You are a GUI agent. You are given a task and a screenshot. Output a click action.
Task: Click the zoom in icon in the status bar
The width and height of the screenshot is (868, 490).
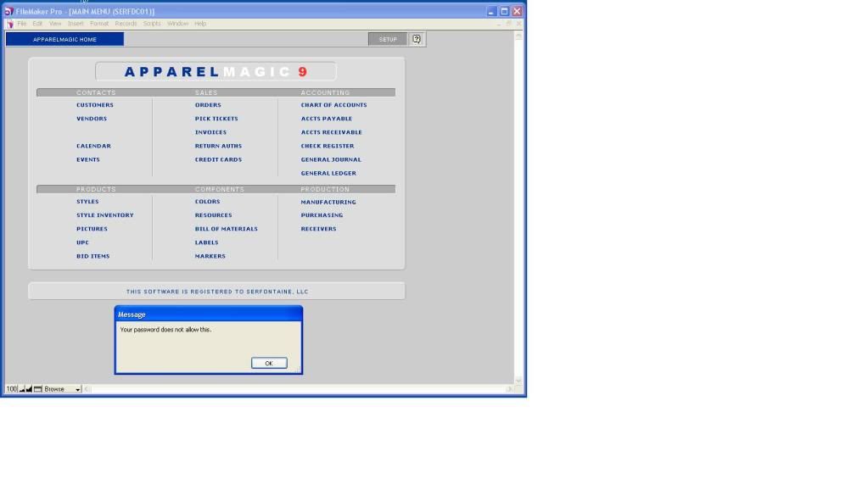tap(30, 389)
